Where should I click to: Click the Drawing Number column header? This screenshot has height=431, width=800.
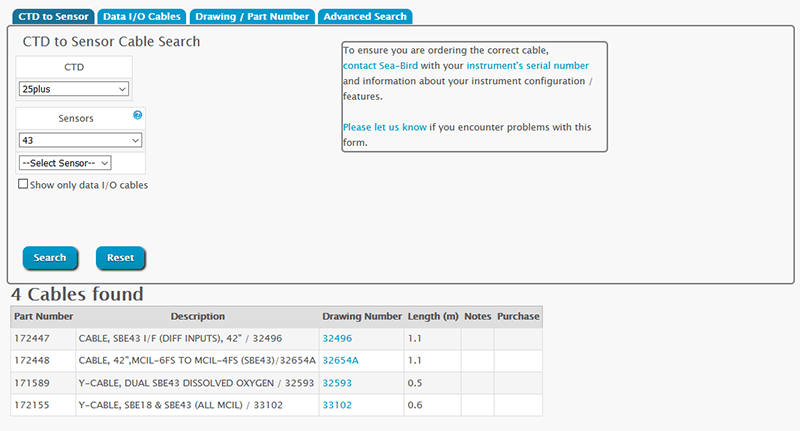(x=362, y=316)
